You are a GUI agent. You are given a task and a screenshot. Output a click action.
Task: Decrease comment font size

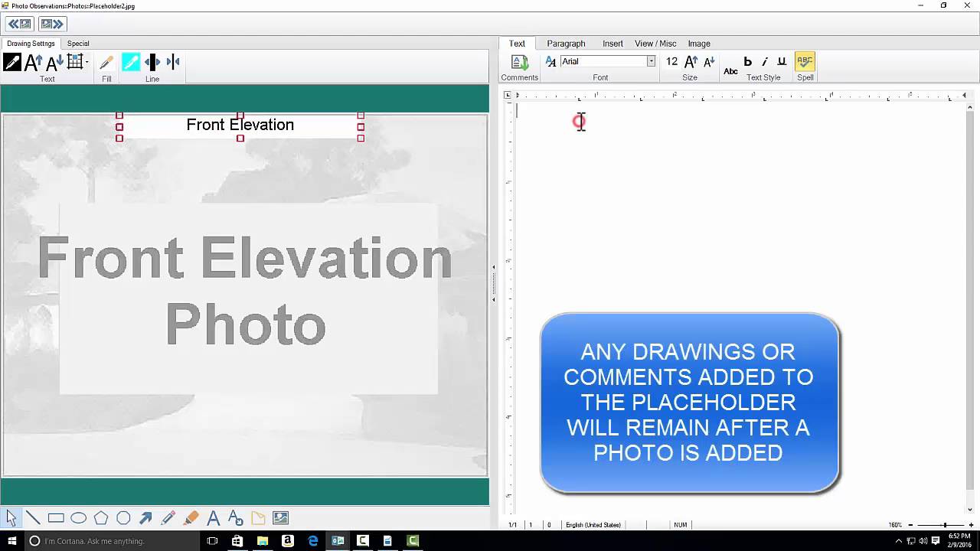click(x=709, y=61)
